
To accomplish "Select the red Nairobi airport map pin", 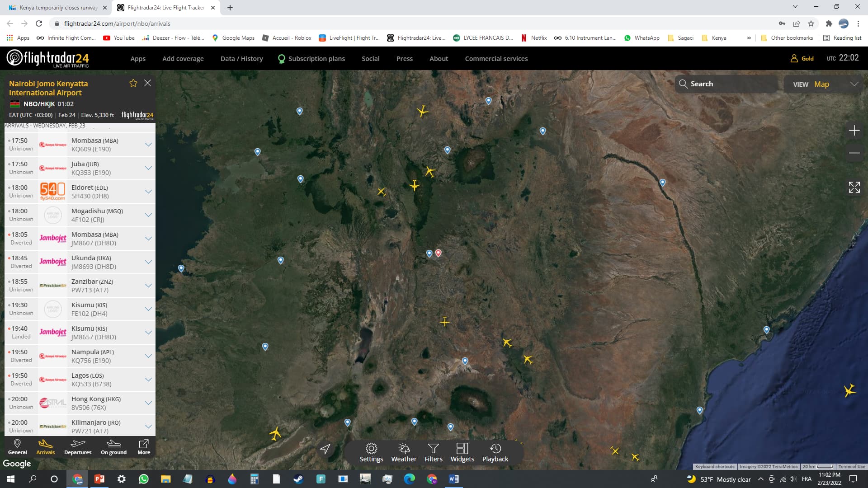I will pyautogui.click(x=438, y=253).
